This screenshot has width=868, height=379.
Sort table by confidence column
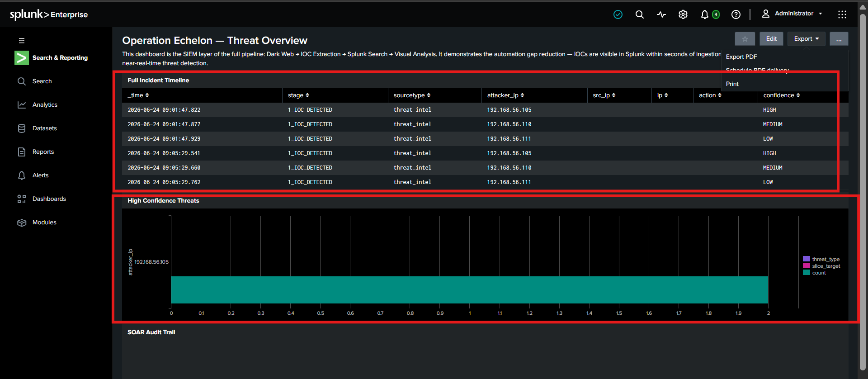coord(781,95)
